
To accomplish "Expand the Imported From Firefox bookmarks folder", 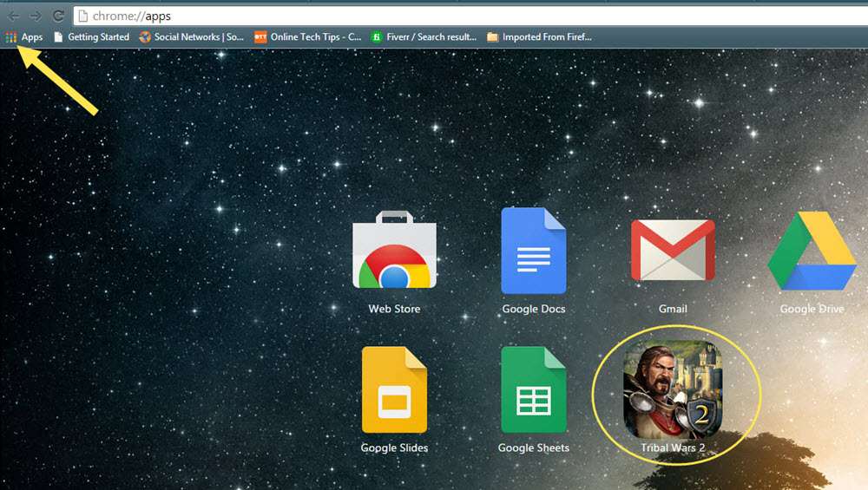I will [539, 37].
